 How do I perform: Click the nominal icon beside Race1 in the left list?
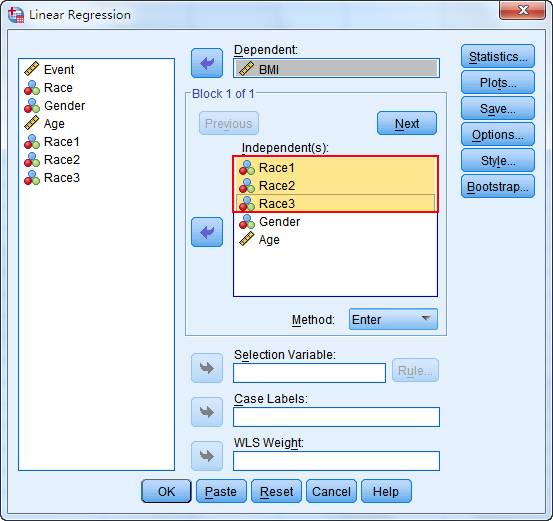pos(32,141)
